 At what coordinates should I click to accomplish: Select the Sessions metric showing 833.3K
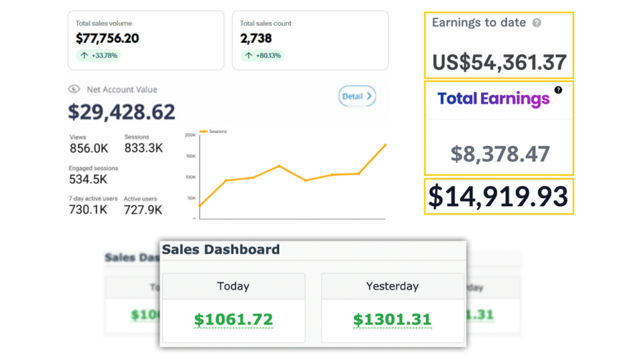143,144
